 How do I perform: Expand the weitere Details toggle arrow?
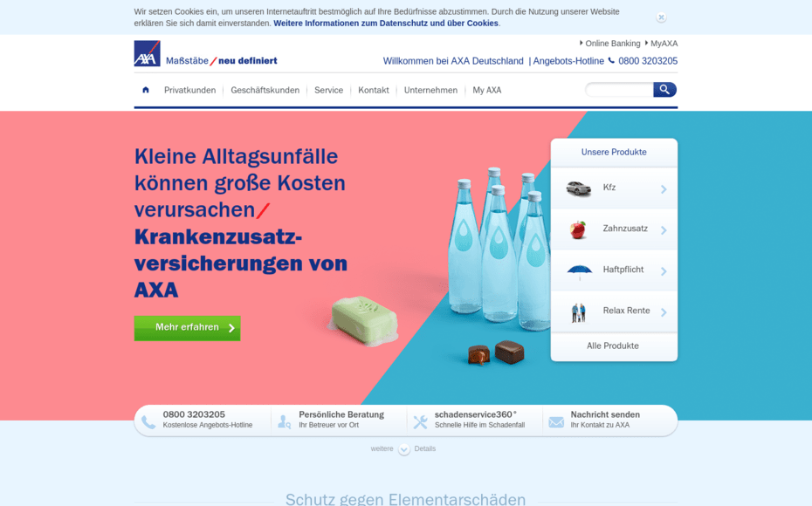(404, 449)
